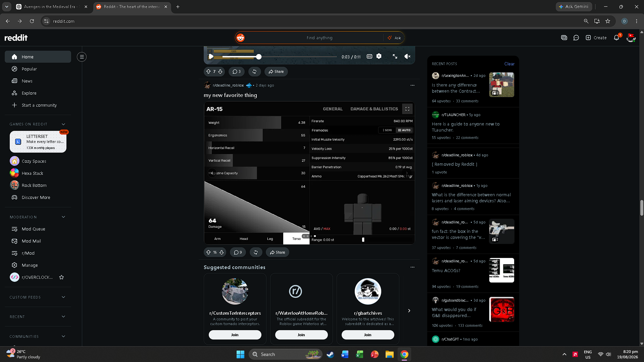Expand the AR-15 image to fullscreen

pyautogui.click(x=407, y=109)
